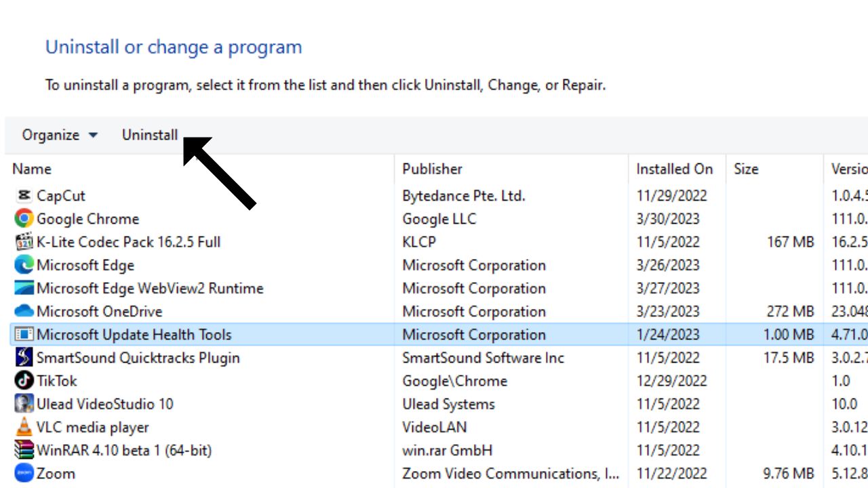The image size is (868, 488).
Task: Select the Microsoft Edge icon
Action: (x=24, y=265)
